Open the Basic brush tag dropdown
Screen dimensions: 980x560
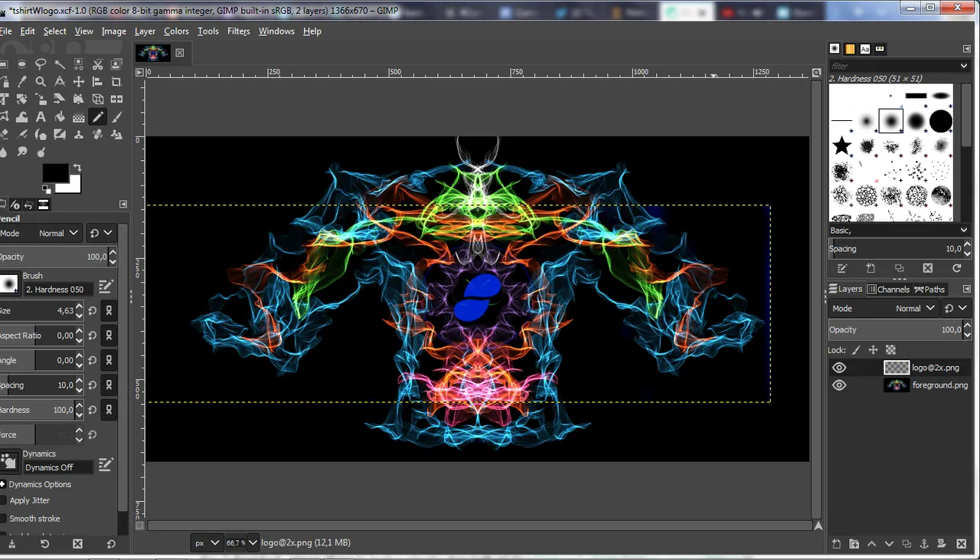pyautogui.click(x=900, y=230)
